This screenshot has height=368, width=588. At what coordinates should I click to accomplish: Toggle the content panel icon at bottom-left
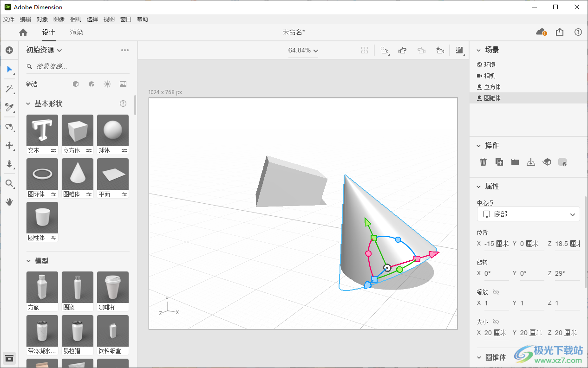coord(9,358)
